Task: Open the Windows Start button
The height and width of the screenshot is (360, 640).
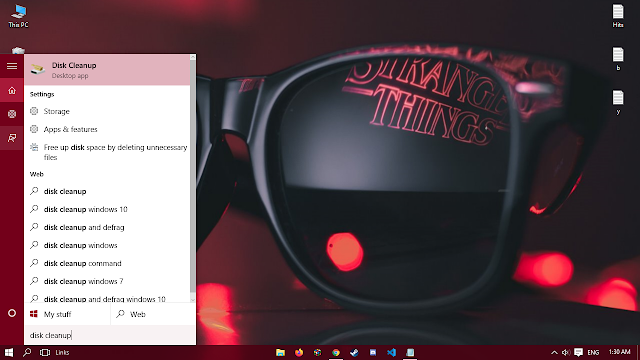Action: (x=9, y=352)
